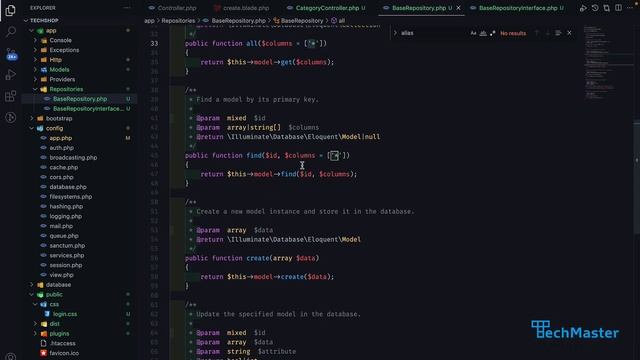Toggle find in selection
The width and height of the screenshot is (640, 360).
point(558,33)
